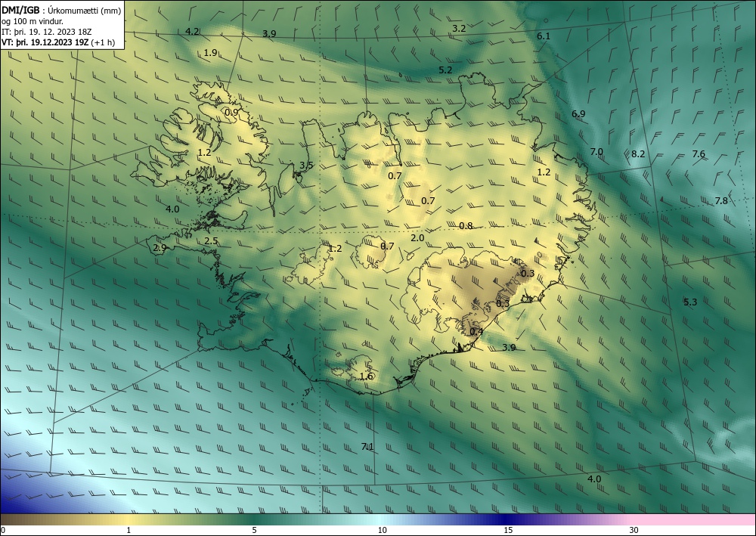The image size is (756, 536).
Task: Click the 30 tick label on the color scale
Action: tap(634, 530)
